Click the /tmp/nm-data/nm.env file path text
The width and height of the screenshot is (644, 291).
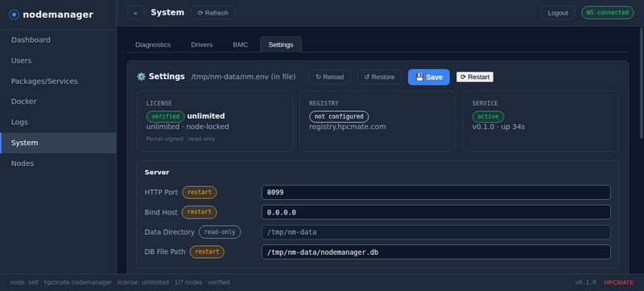(243, 77)
